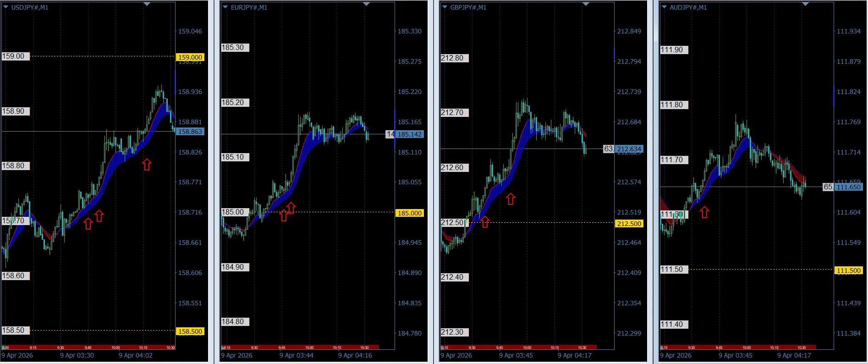Viewport: 868px width, 364px height.
Task: Click the yellow 159.000 price tag
Action: click(190, 57)
